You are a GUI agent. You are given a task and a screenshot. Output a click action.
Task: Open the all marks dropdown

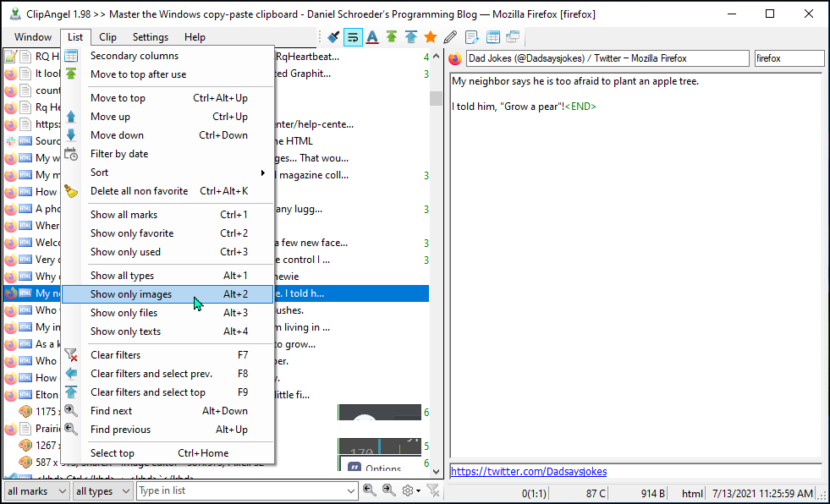coord(36,490)
